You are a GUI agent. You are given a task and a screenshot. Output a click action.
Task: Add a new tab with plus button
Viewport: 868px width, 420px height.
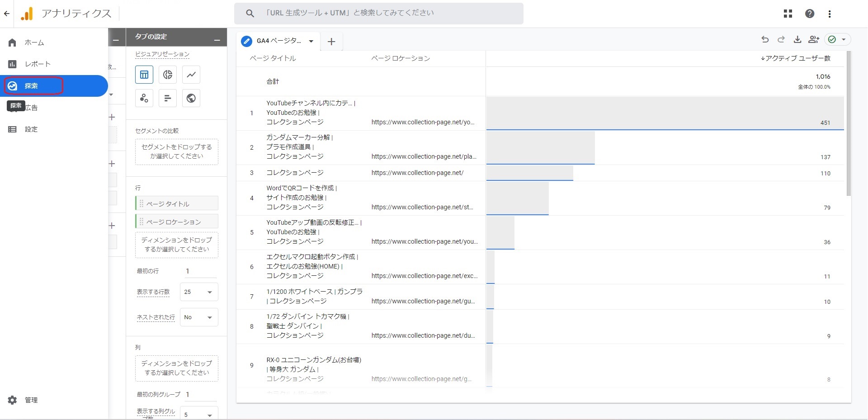(x=331, y=42)
